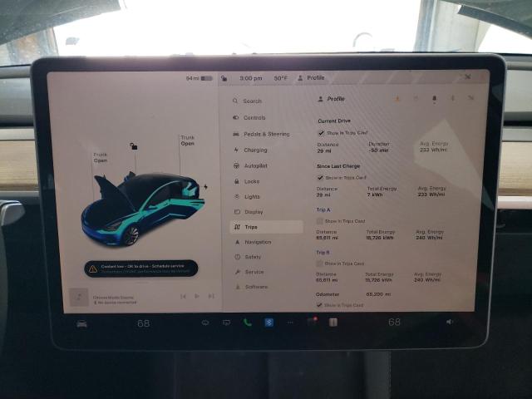Tap the 50°F outside temperature

(x=280, y=78)
